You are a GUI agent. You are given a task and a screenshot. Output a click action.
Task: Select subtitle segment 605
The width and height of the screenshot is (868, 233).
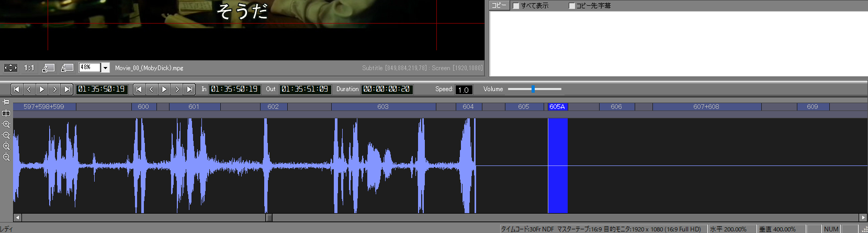(524, 107)
